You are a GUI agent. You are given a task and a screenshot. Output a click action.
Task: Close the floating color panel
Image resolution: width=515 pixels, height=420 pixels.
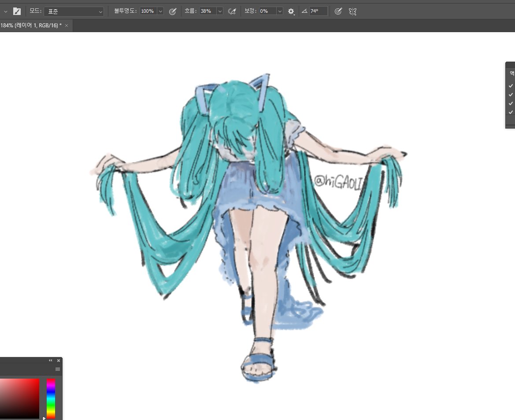pos(59,360)
